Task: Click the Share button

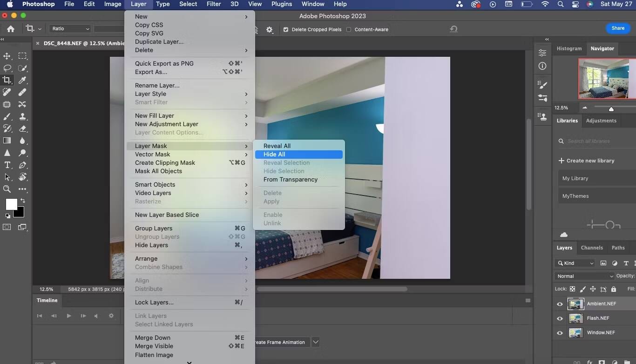Action: pyautogui.click(x=618, y=28)
